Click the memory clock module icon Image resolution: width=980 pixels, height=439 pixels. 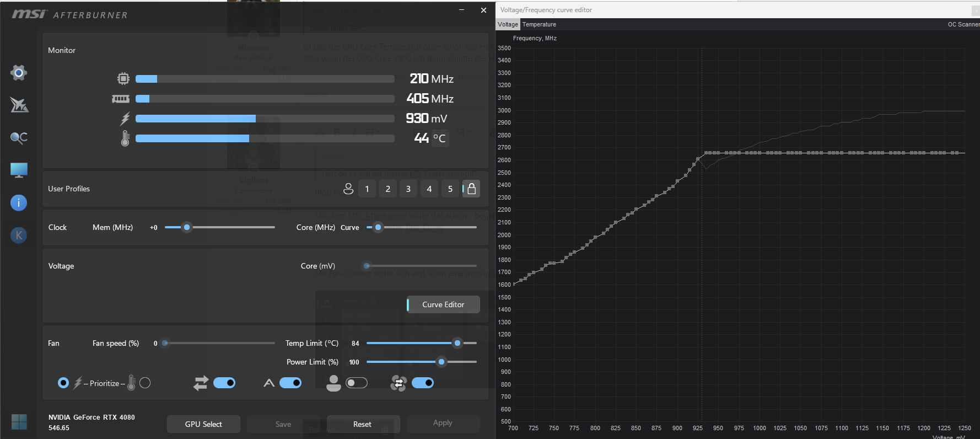pyautogui.click(x=121, y=99)
